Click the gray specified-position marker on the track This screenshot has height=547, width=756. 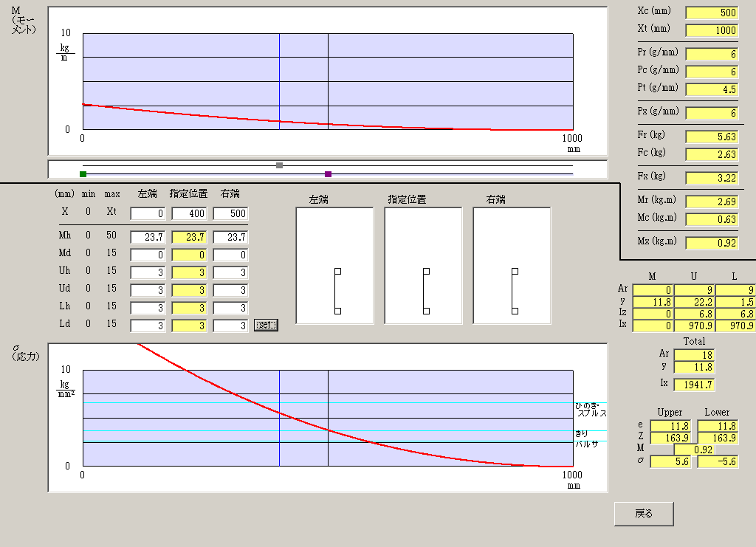click(279, 165)
